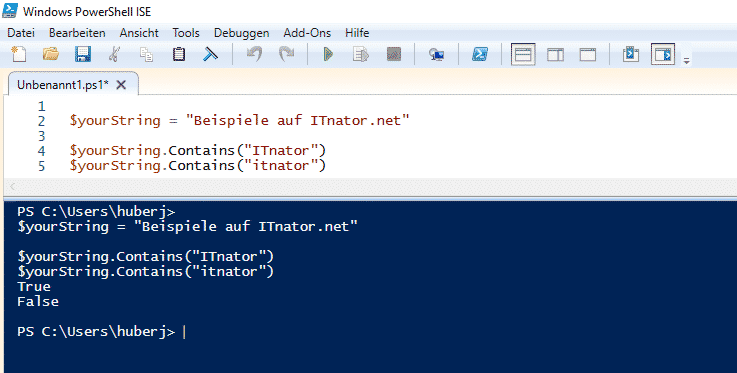Show script pane at top layout
Viewport: 737px width, 373px height.
pos(523,54)
